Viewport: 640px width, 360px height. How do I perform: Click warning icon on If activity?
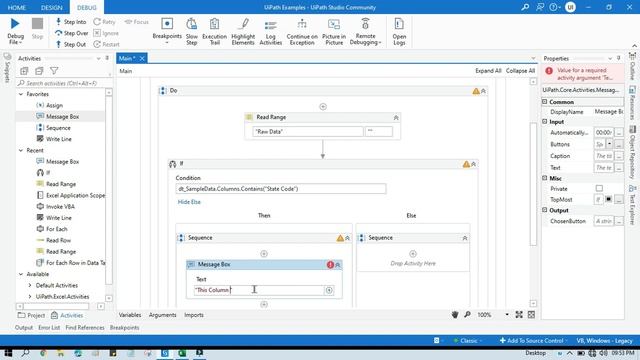click(x=466, y=164)
